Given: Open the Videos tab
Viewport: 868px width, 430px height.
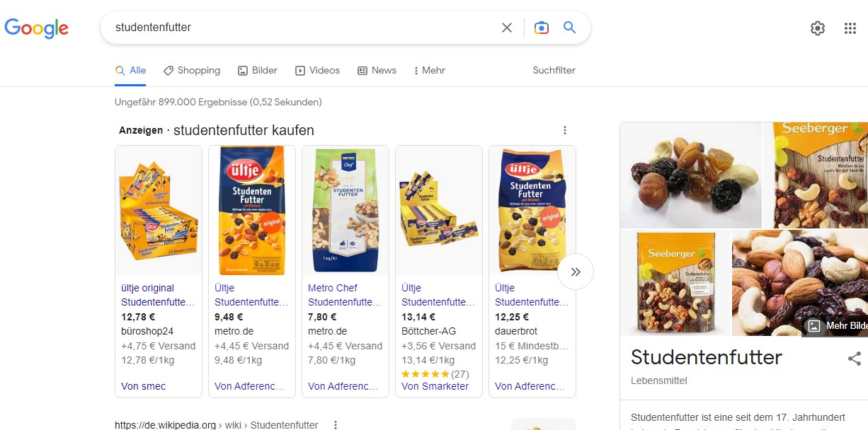Looking at the screenshot, I should pos(317,71).
